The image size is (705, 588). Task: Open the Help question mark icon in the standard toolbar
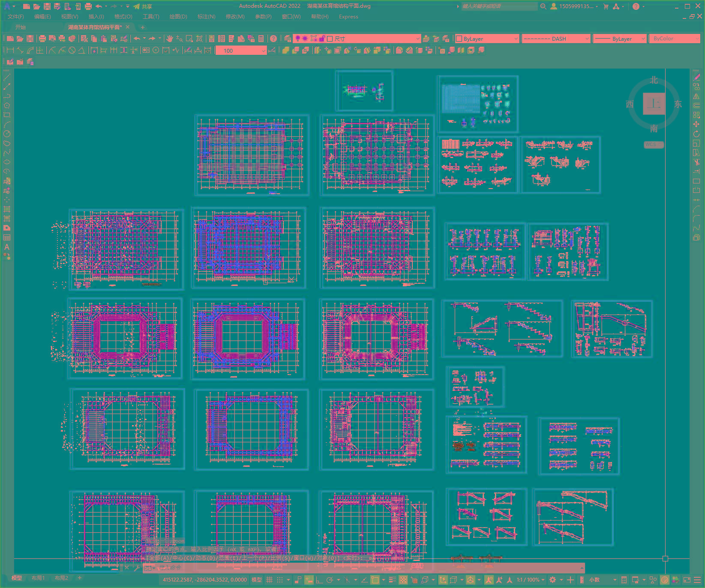[273, 39]
